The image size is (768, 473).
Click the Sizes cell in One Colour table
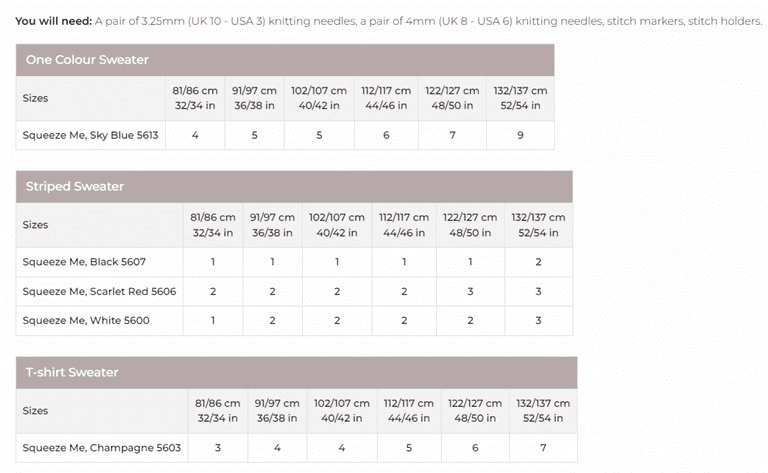pyautogui.click(x=35, y=98)
